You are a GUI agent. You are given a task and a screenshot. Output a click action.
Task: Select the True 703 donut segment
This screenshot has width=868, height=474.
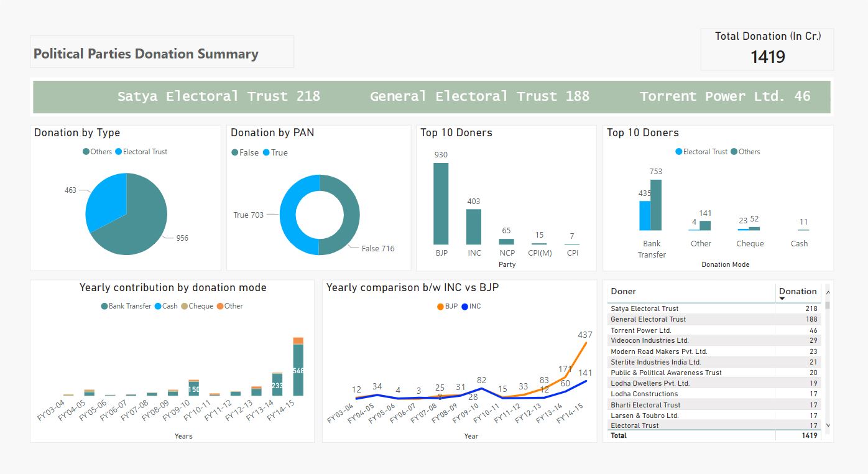289,215
